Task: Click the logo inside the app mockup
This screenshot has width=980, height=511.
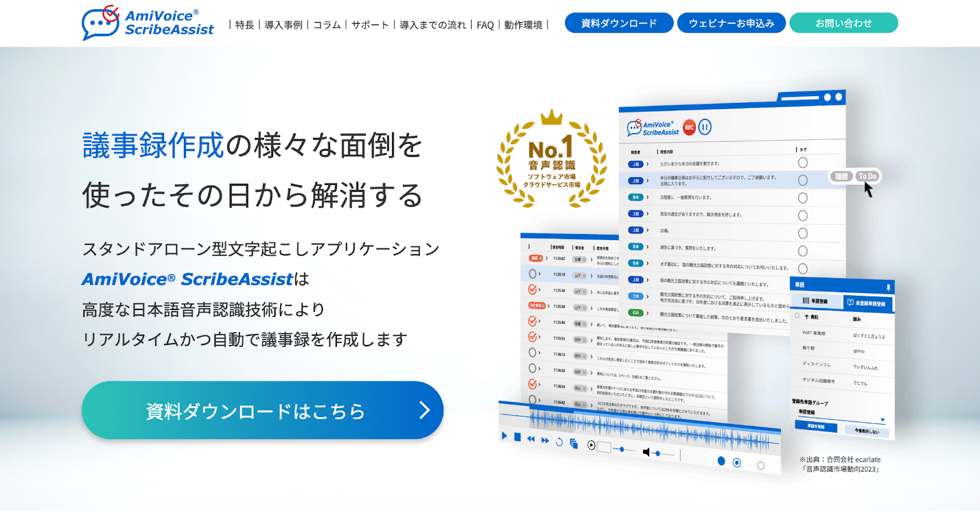Action: 653,127
